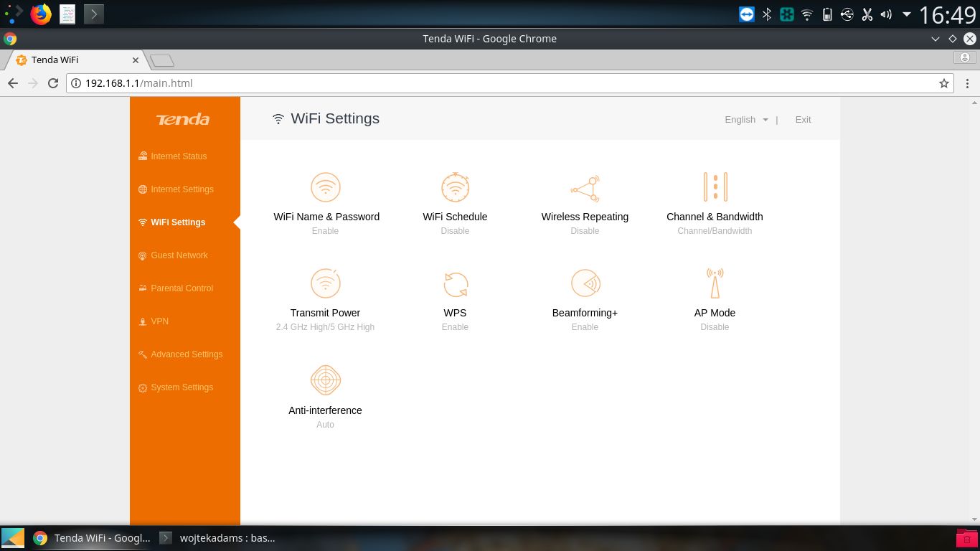
Task: Open the AP Mode antenna icon
Action: [715, 283]
